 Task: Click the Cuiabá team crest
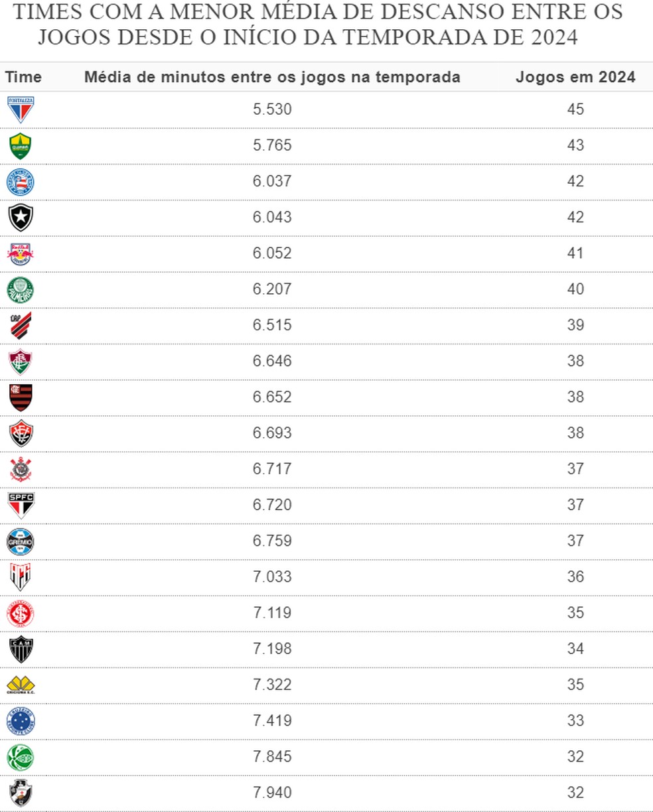(21, 146)
